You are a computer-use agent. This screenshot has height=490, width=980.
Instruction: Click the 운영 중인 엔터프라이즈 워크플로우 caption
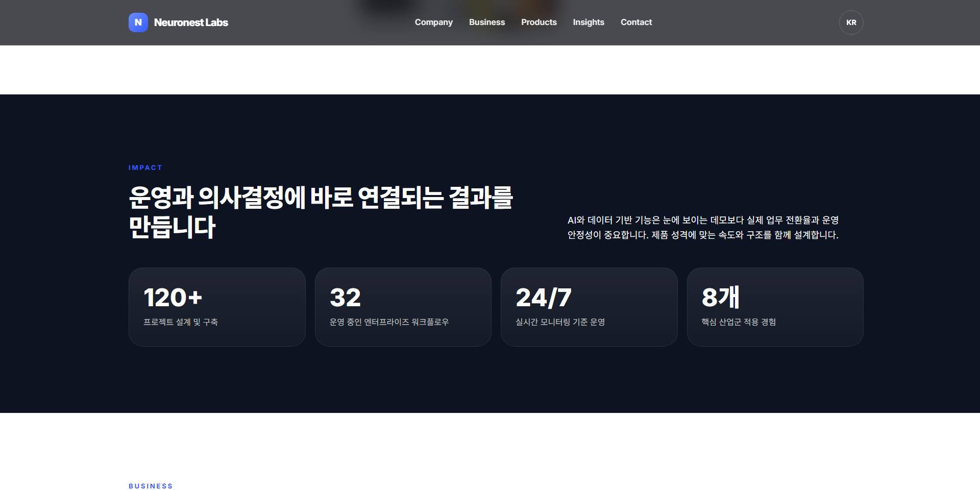pos(389,322)
